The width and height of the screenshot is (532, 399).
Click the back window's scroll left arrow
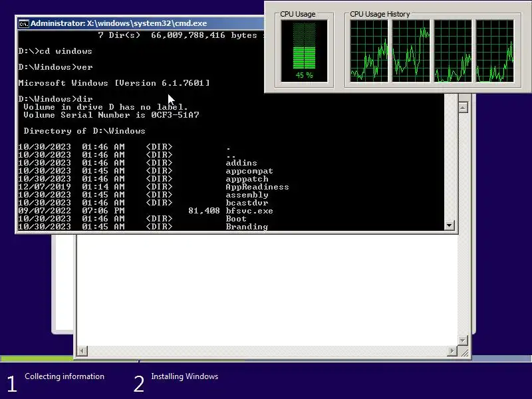(x=82, y=351)
